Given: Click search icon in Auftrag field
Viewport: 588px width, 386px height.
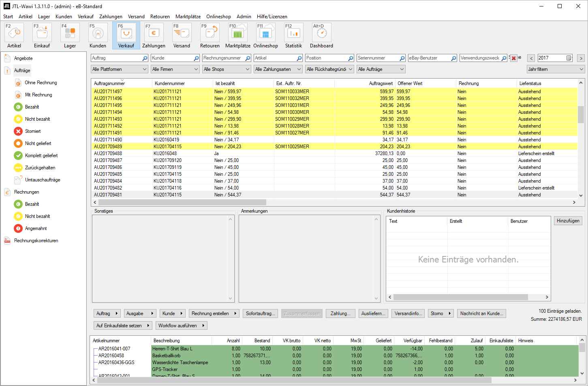Looking at the screenshot, I should (x=145, y=58).
